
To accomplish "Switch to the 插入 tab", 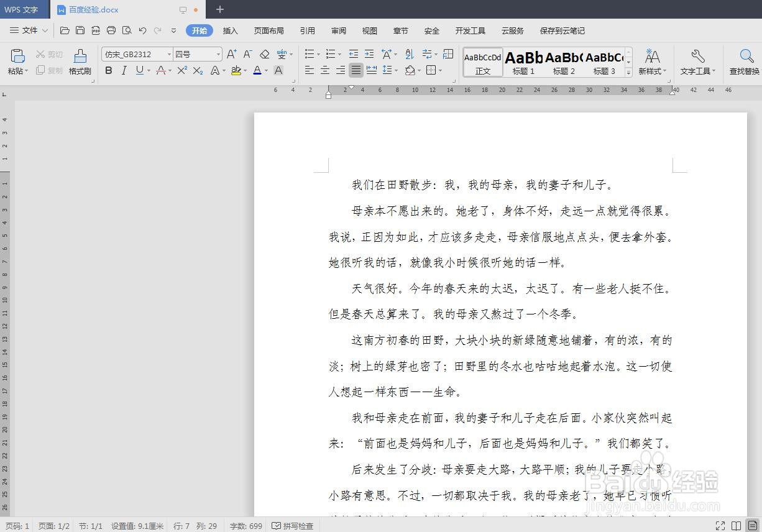I will [x=230, y=30].
